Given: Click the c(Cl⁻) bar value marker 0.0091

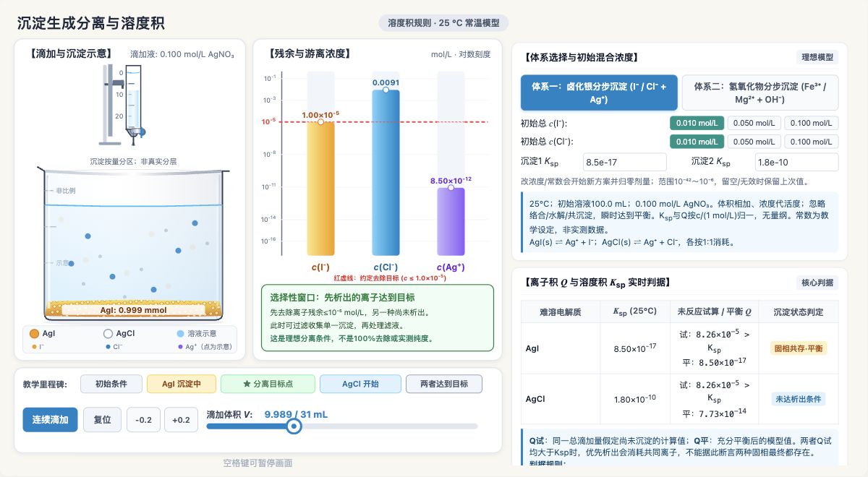Looking at the screenshot, I should tap(386, 90).
